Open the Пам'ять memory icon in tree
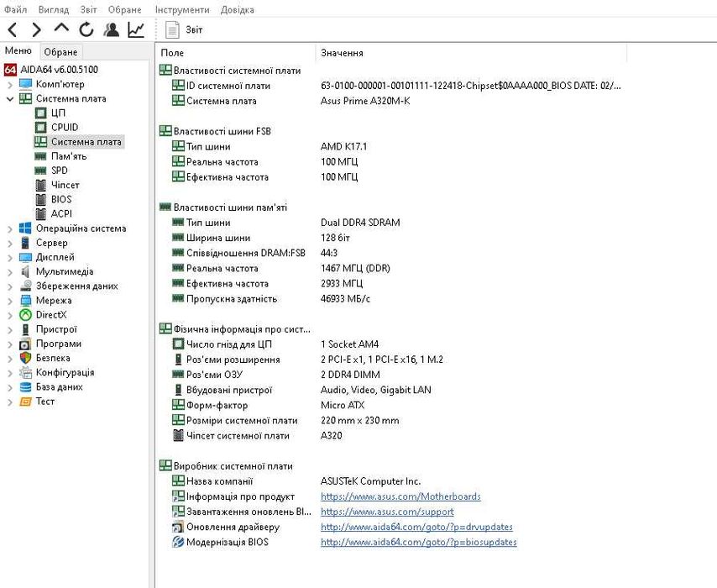717x588 pixels. click(40, 156)
